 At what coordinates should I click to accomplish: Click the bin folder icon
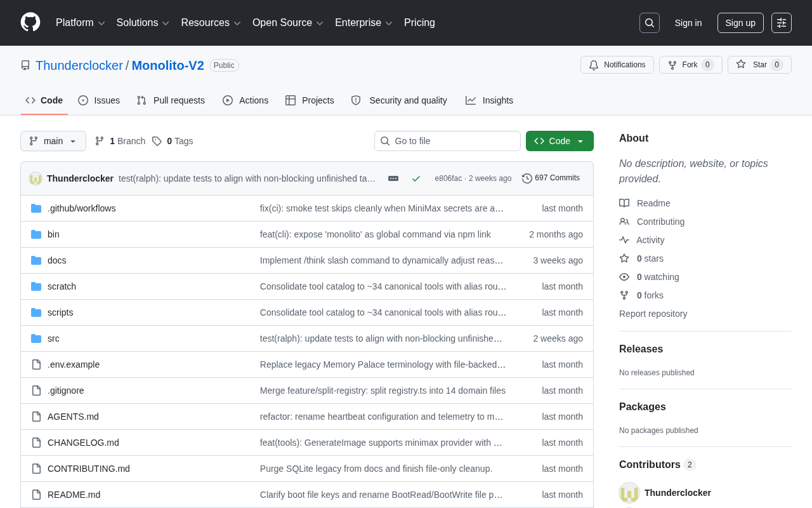[36, 234]
